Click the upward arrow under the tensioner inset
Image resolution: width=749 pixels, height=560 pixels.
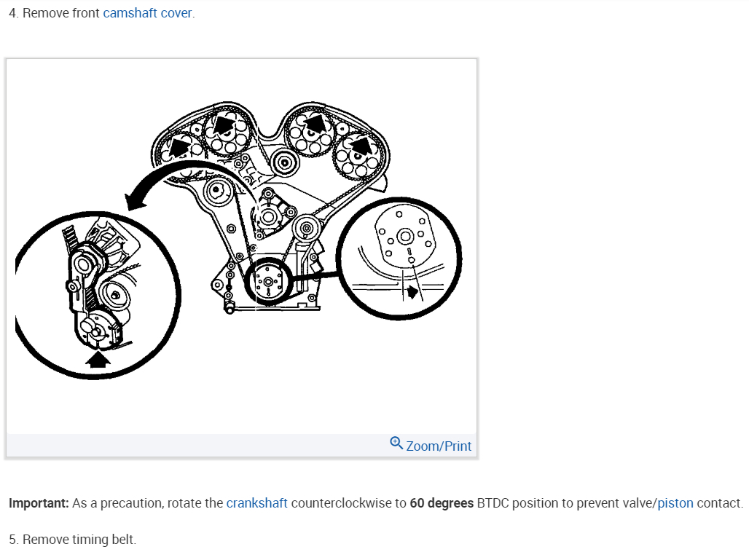(x=98, y=360)
